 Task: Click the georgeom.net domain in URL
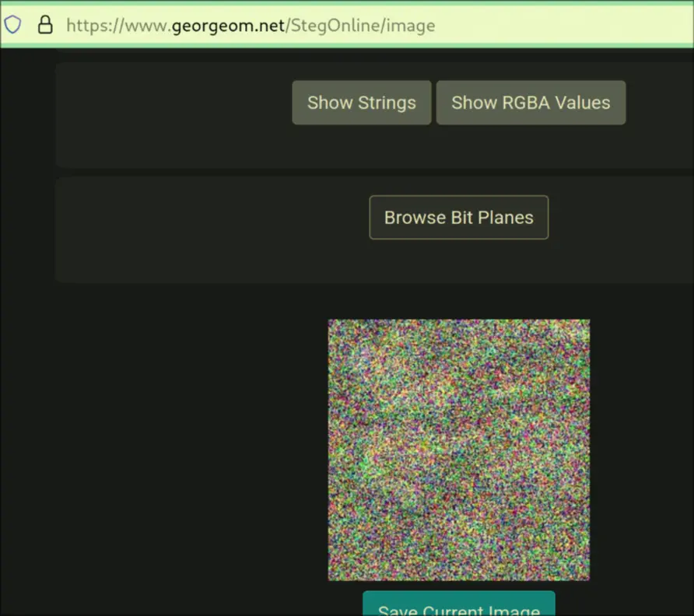coord(229,25)
